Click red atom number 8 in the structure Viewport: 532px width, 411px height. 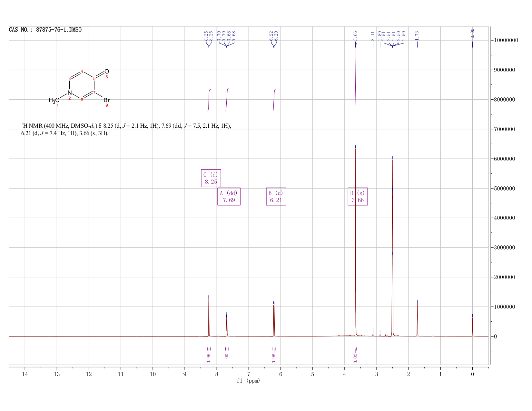[82, 100]
